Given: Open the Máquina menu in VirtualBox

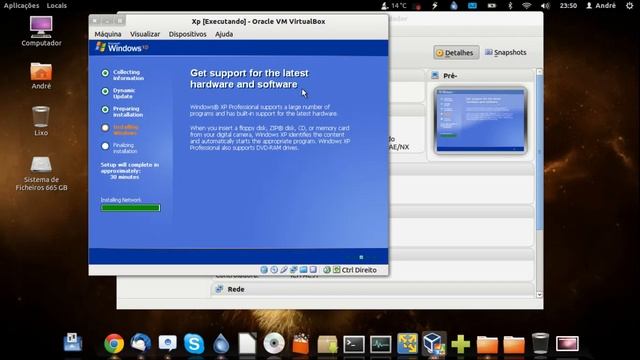Looking at the screenshot, I should pos(108,34).
